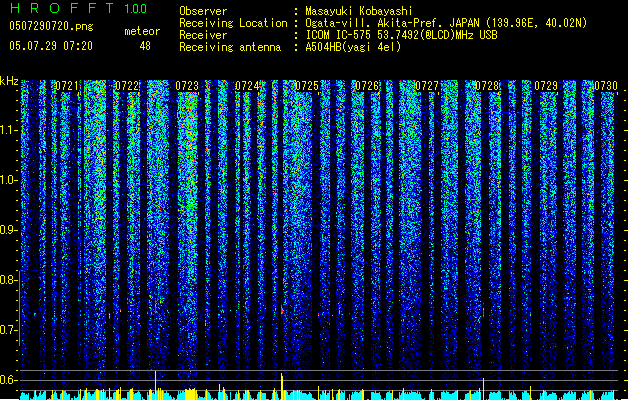Screen dimensions: 629x400
Task: Click the tallest yellow power spike near 0722
Action: (156, 385)
